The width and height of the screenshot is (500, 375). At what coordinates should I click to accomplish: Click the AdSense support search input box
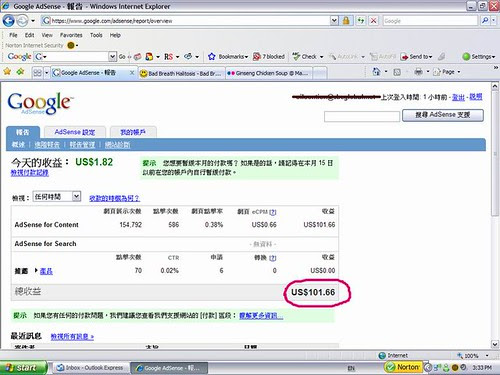362,116
